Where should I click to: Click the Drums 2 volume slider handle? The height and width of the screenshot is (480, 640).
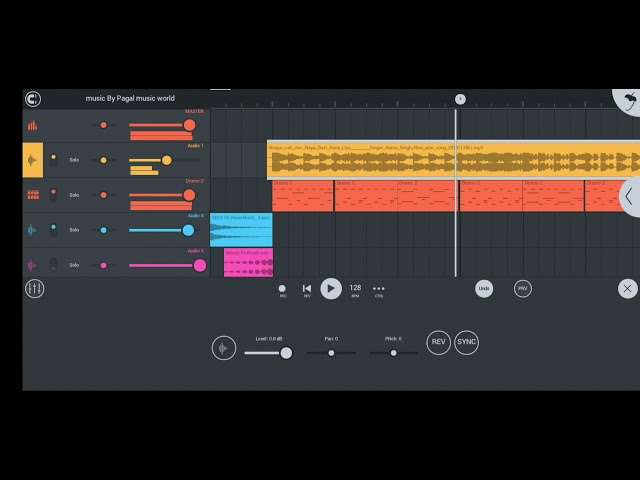(x=189, y=195)
